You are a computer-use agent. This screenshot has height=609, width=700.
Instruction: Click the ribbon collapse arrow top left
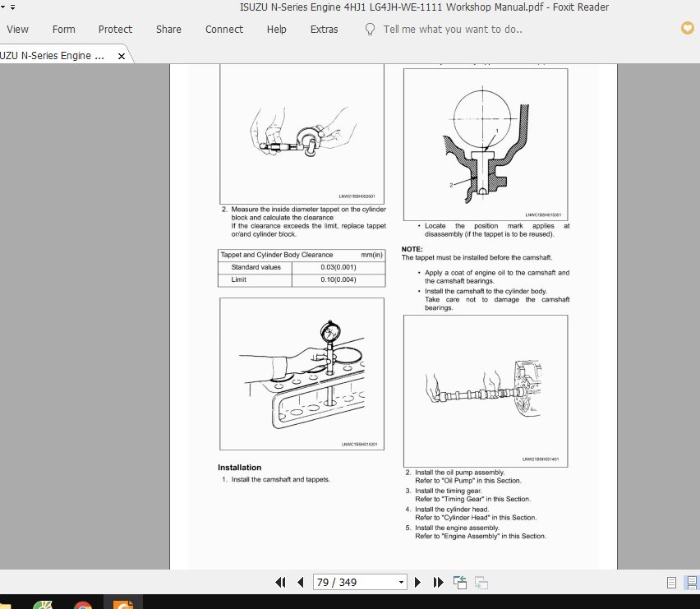click(x=4, y=5)
